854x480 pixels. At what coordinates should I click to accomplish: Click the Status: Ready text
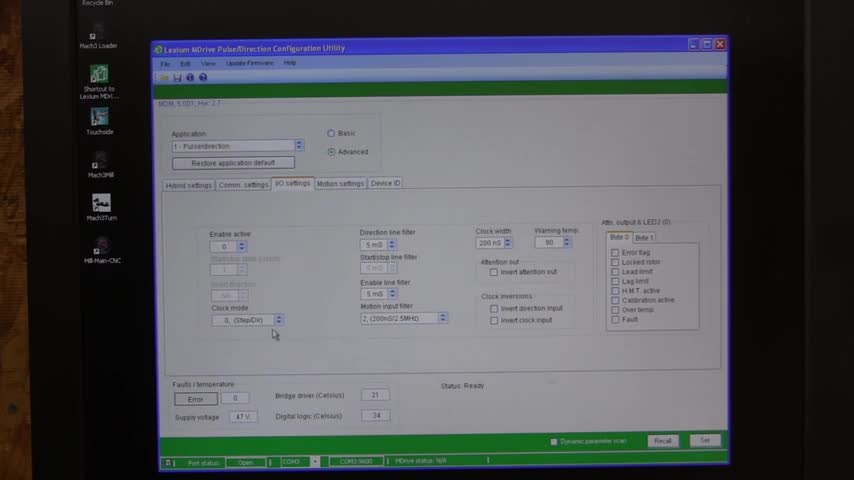click(462, 386)
